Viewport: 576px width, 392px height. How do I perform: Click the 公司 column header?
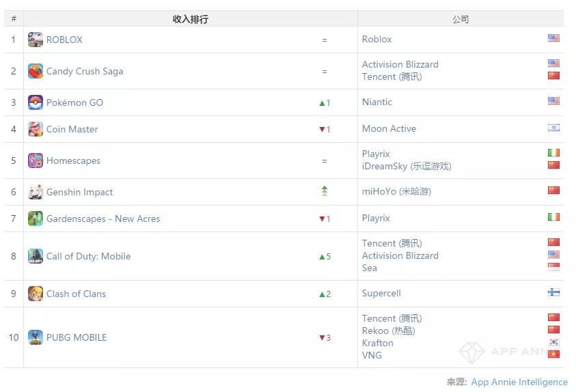(x=461, y=19)
